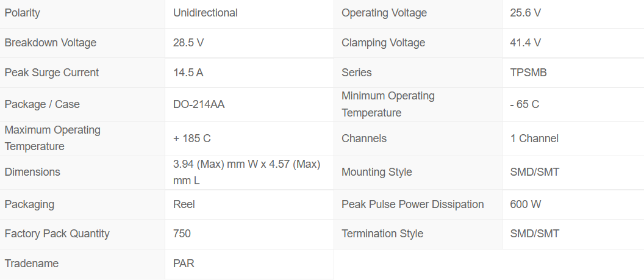Select the 25.6 V operating voltage
The height and width of the screenshot is (280, 644).
click(x=526, y=13)
